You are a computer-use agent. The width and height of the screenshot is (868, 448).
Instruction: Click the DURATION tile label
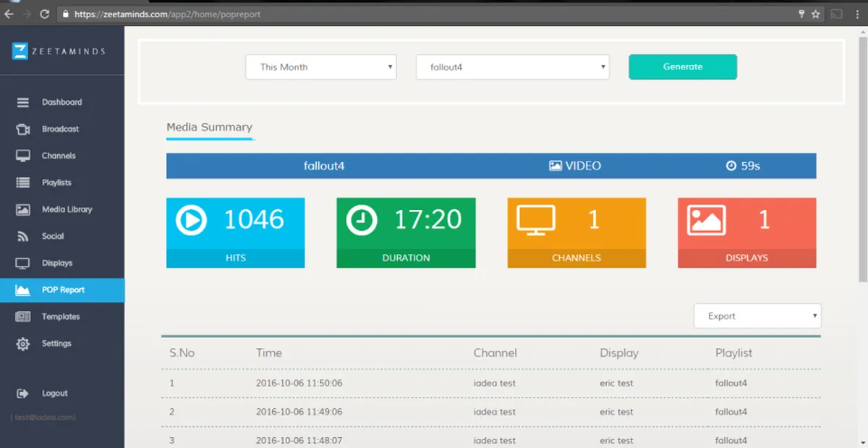(x=406, y=258)
